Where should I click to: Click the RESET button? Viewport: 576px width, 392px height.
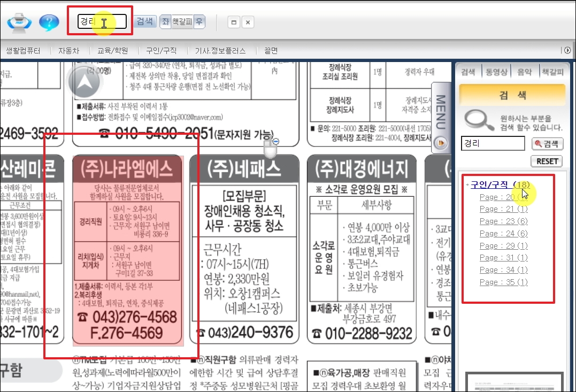click(x=547, y=162)
